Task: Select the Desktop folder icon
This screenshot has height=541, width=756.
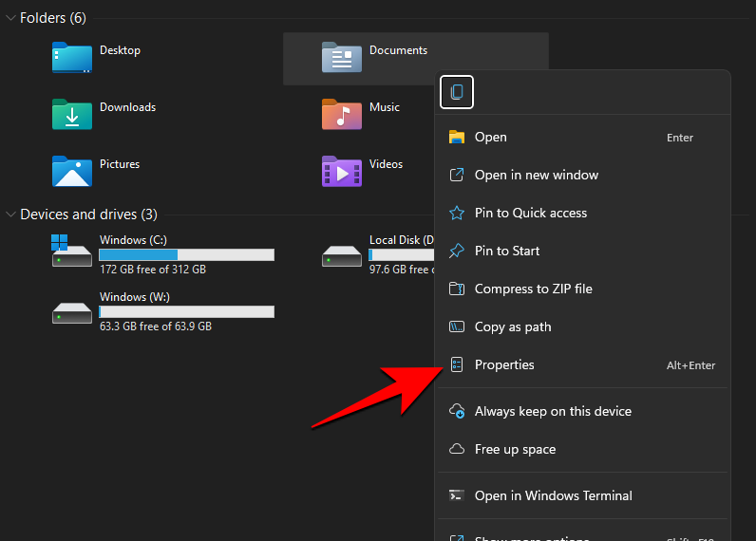Action: (72, 57)
